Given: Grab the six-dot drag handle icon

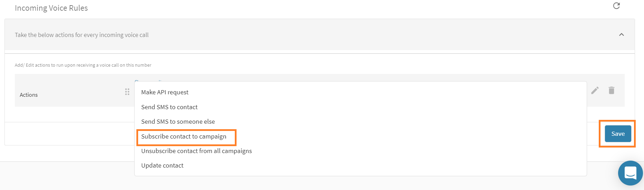Looking at the screenshot, I should 127,92.
